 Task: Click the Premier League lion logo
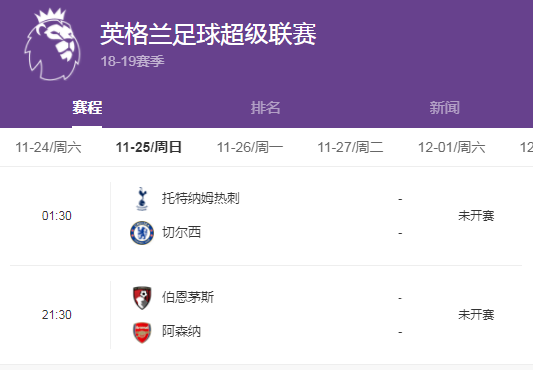(x=52, y=45)
